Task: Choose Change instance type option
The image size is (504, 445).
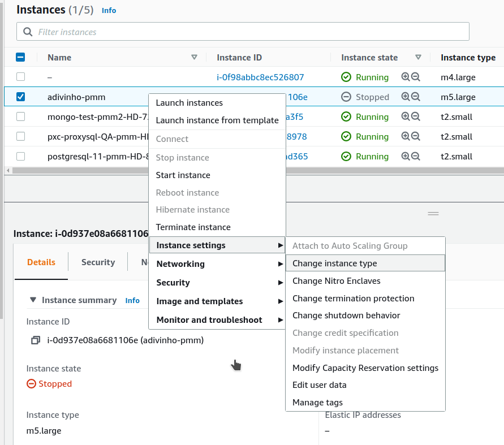Action: pos(334,263)
